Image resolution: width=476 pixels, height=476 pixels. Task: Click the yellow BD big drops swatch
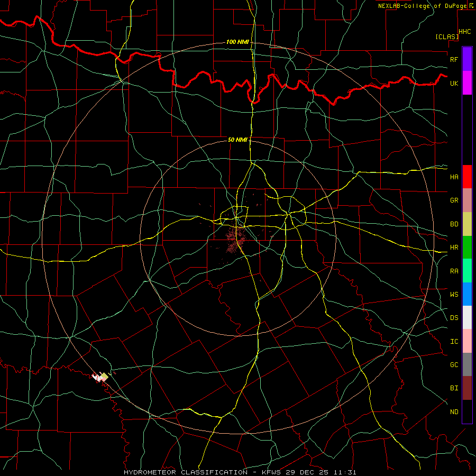[x=467, y=224]
